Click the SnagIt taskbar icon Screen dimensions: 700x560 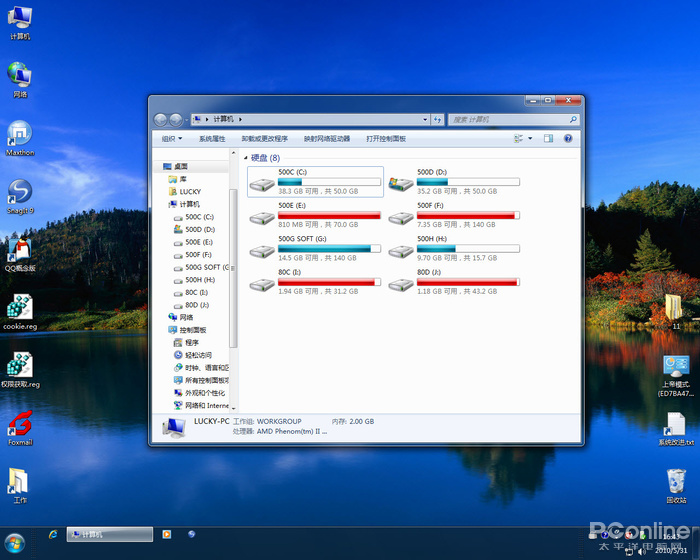tap(192, 534)
